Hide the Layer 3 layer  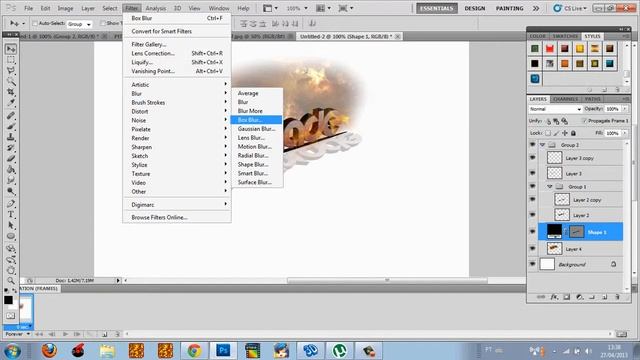(x=532, y=173)
